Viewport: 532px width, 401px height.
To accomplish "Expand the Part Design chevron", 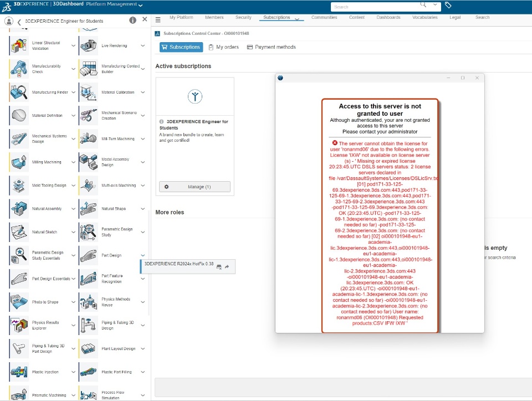I will (x=143, y=255).
